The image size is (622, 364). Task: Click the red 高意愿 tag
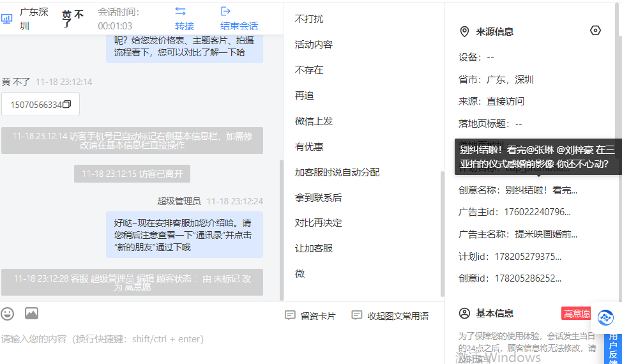[x=577, y=314]
